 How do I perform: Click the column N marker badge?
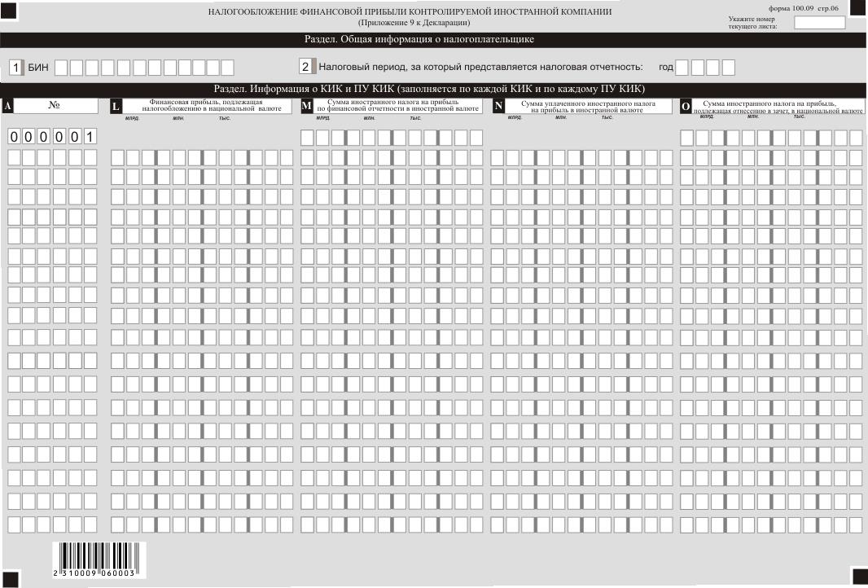[498, 106]
